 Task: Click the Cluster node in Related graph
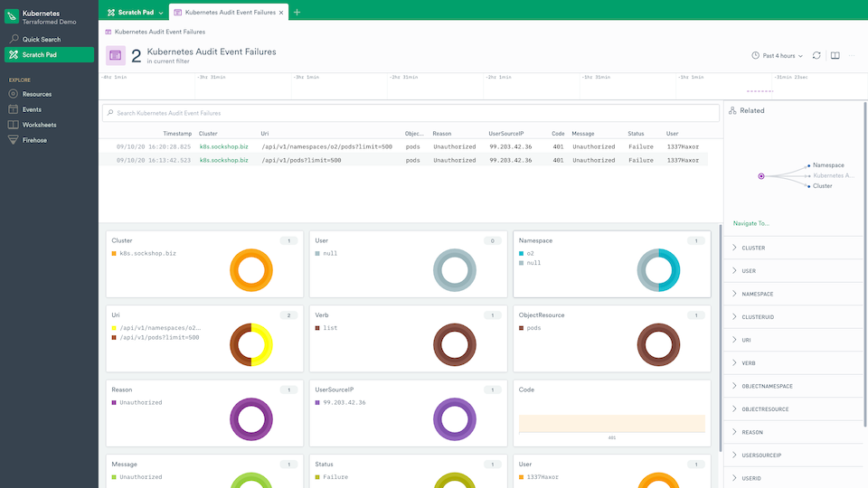click(820, 186)
